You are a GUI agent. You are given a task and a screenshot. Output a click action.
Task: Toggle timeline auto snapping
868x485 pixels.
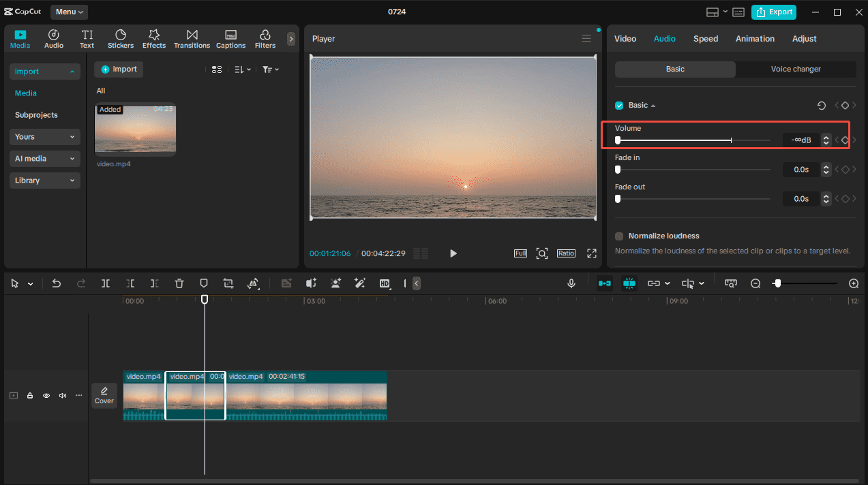pos(629,283)
